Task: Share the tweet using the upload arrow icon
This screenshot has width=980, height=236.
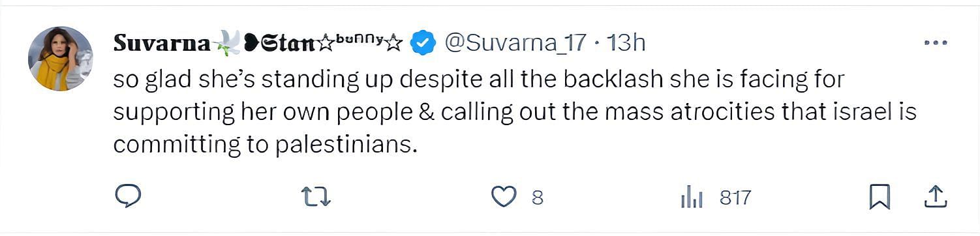Action: 936,196
